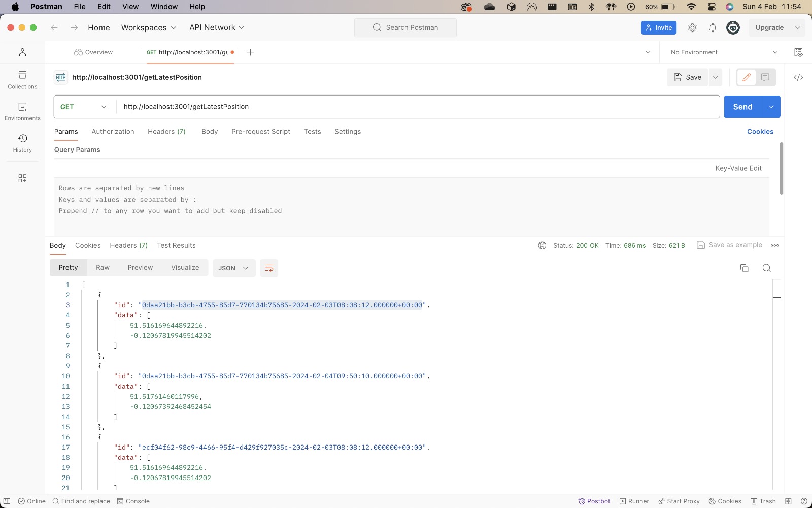This screenshot has width=812, height=508.
Task: Toggle two-pane layout icon
Action: [x=788, y=501]
